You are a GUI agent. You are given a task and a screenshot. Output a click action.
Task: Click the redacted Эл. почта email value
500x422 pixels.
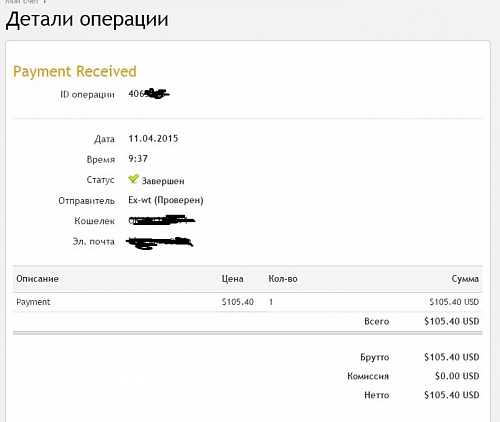(160, 243)
